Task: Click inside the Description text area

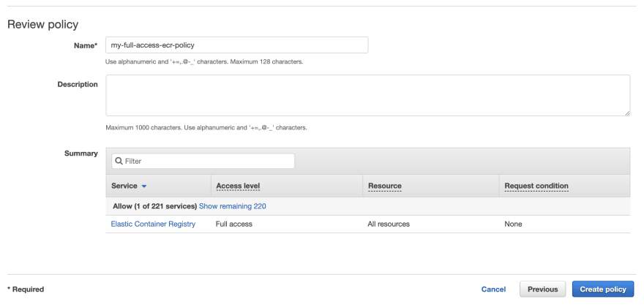Action: [x=368, y=95]
